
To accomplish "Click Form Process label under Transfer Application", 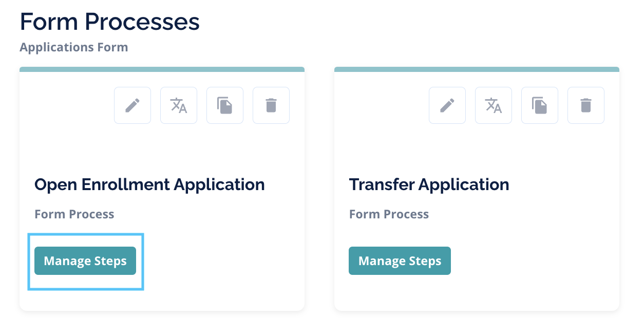I will pos(389,214).
